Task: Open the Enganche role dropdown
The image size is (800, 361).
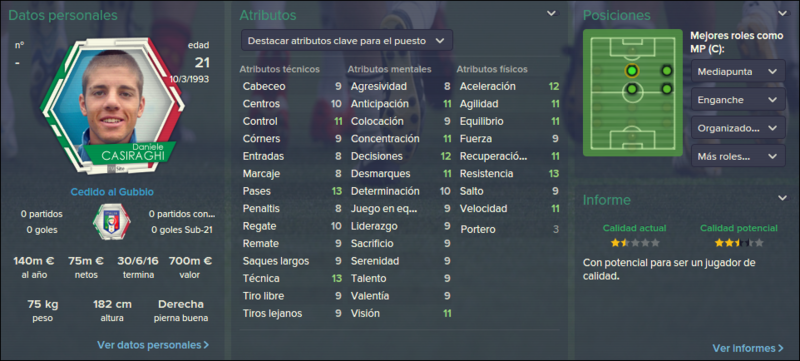Action: (x=738, y=100)
